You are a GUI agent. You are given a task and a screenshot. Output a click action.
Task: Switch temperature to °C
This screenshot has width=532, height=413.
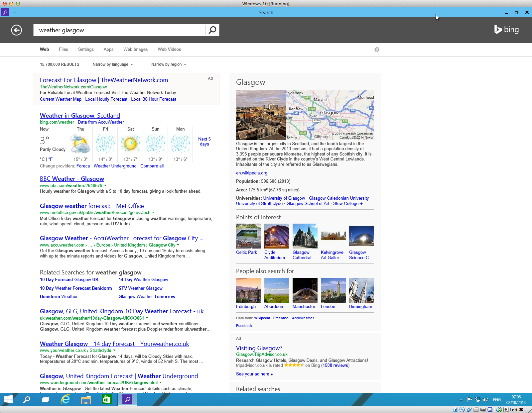42,159
